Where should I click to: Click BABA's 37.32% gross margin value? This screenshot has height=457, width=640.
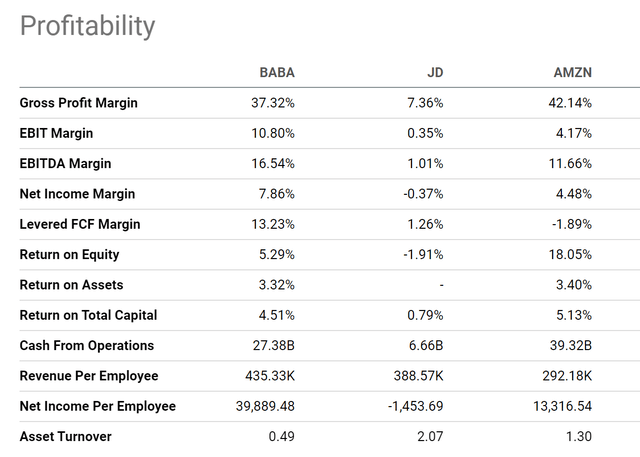click(271, 103)
